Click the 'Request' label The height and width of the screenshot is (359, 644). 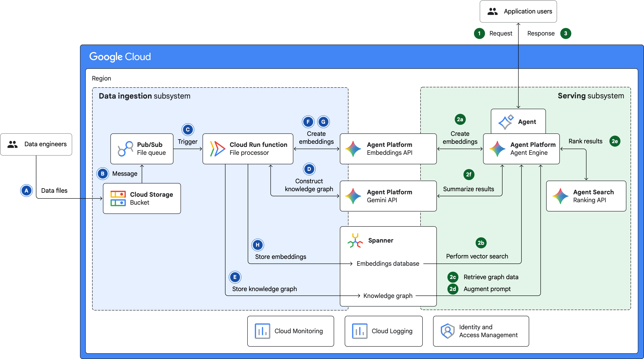coord(501,34)
